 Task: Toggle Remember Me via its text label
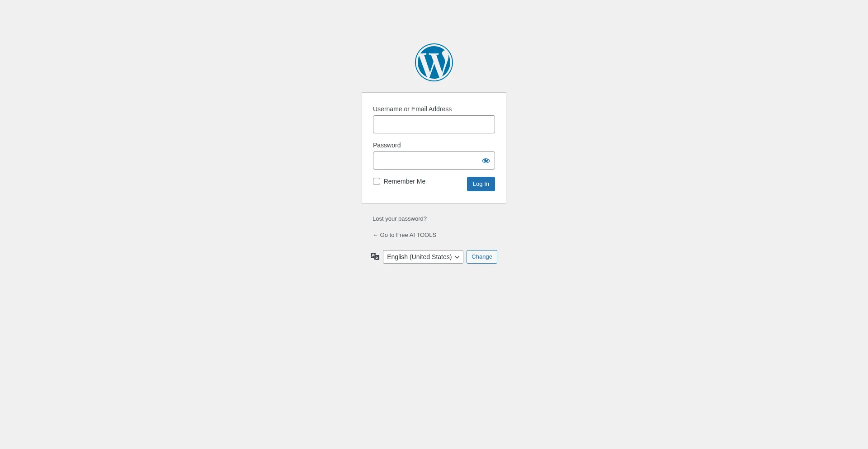405,181
